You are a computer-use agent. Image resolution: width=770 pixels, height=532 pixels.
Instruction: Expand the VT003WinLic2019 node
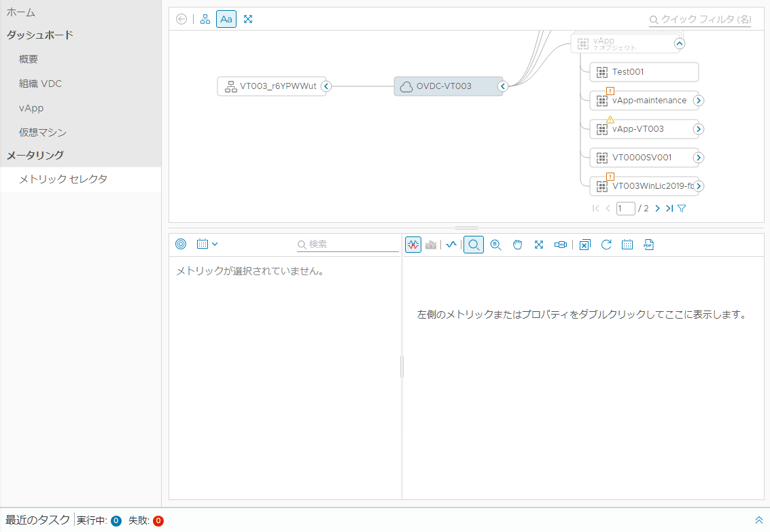pyautogui.click(x=699, y=186)
